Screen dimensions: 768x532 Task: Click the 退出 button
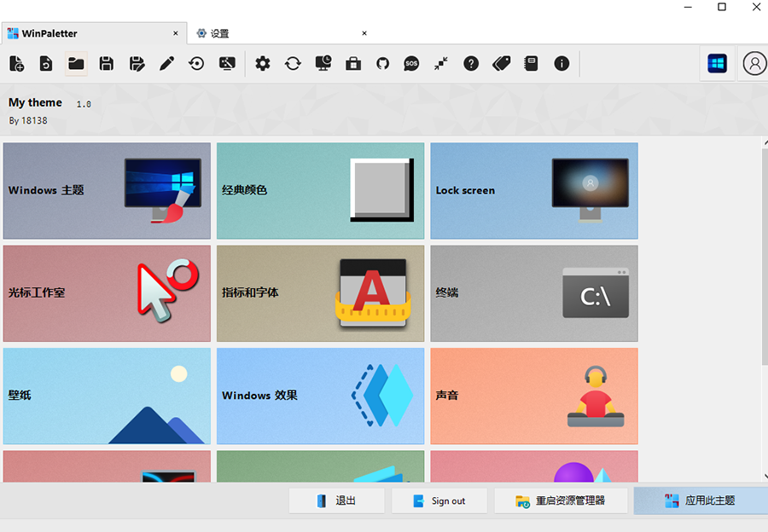(336, 500)
